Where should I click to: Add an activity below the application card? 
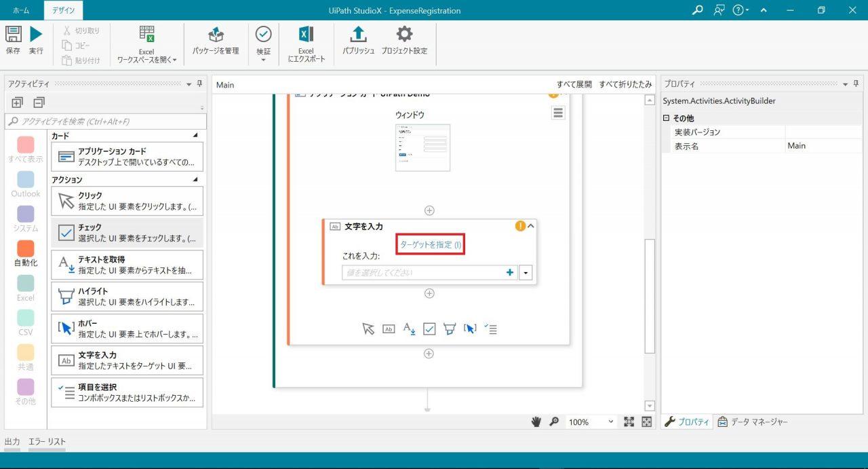pos(429,354)
